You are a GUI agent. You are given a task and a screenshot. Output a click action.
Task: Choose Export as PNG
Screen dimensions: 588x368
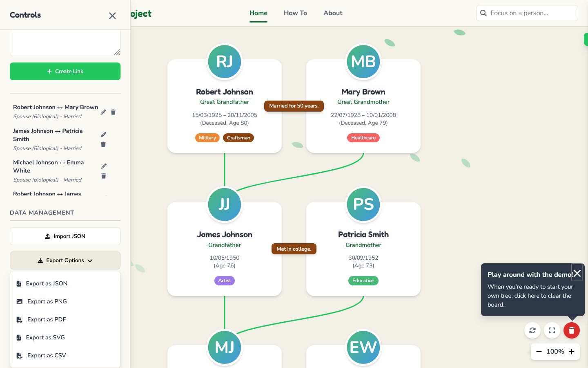click(x=65, y=301)
